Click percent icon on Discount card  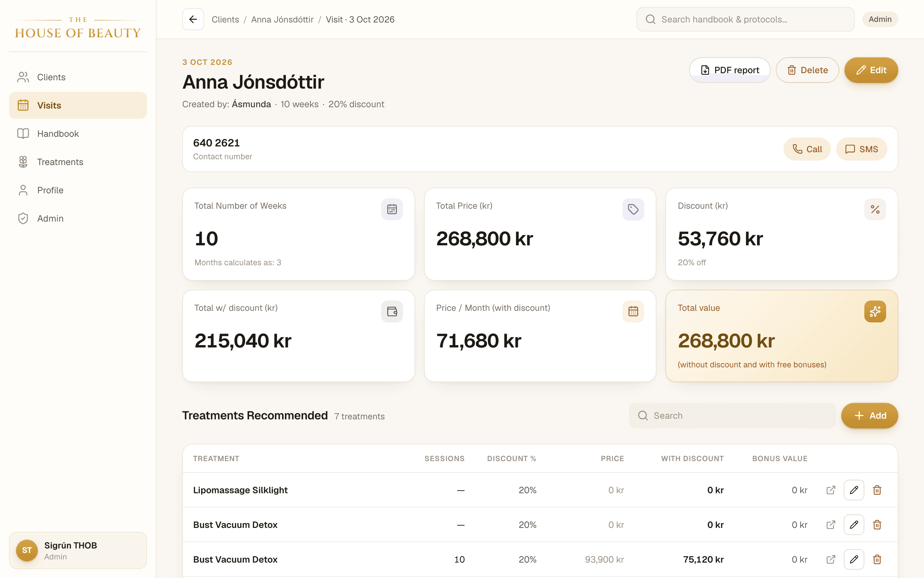tap(875, 209)
